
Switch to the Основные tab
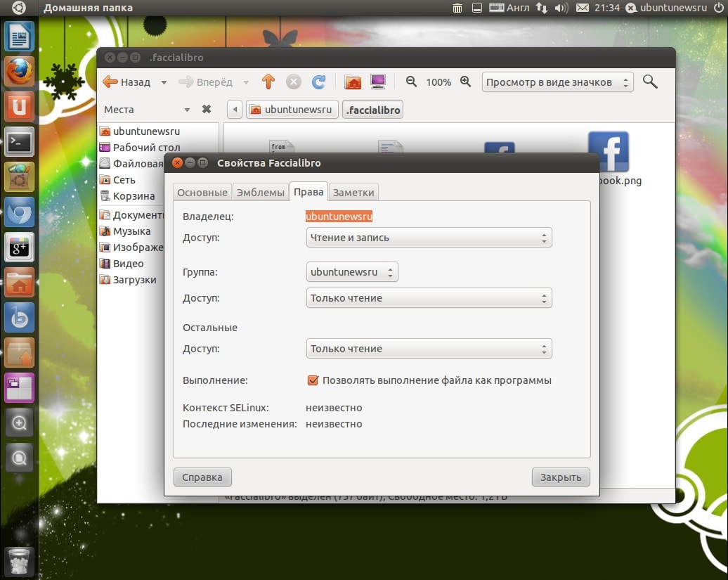pos(202,192)
